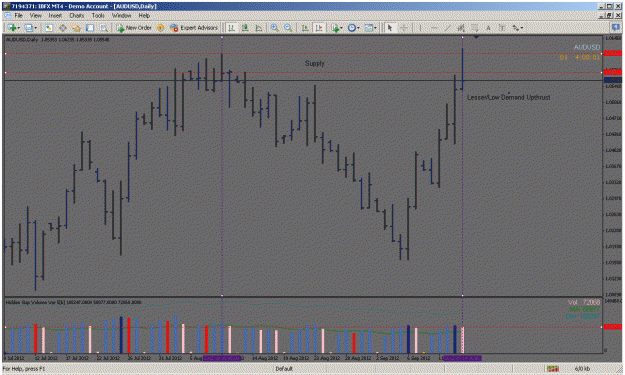Select the 'Lesser/Low Demand Upthrust' chart label
The image size is (625, 375).
pyautogui.click(x=509, y=97)
